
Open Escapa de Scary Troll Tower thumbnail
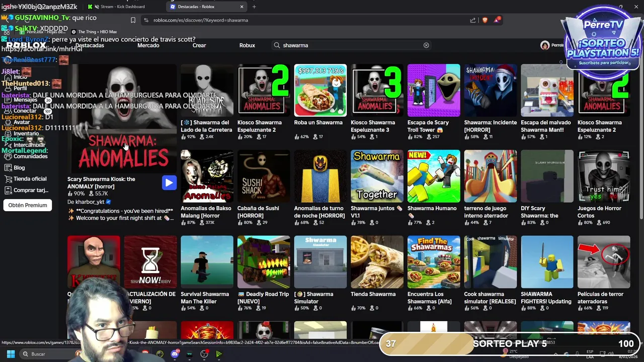click(434, 90)
